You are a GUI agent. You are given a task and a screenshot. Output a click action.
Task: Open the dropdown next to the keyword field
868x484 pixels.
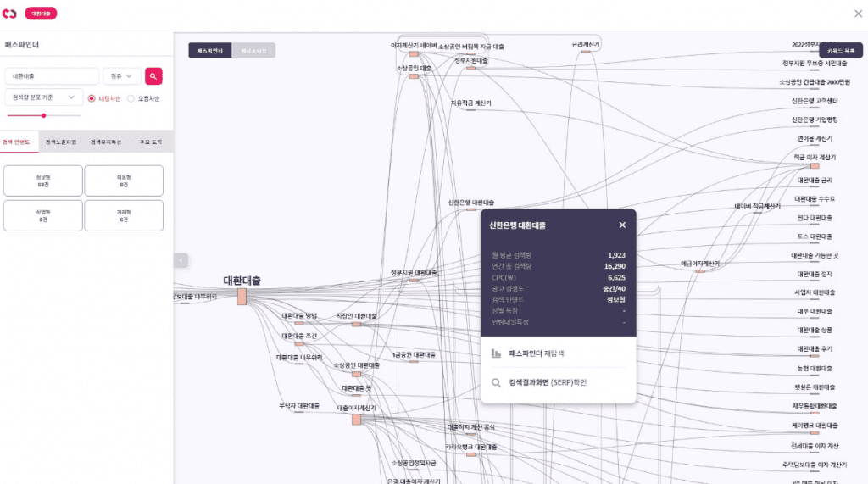pos(122,76)
